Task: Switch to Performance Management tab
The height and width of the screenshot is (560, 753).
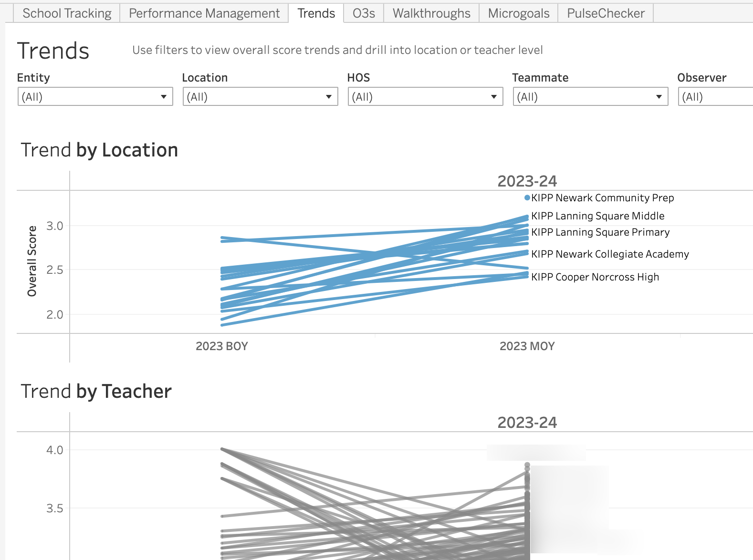Action: 204,13
